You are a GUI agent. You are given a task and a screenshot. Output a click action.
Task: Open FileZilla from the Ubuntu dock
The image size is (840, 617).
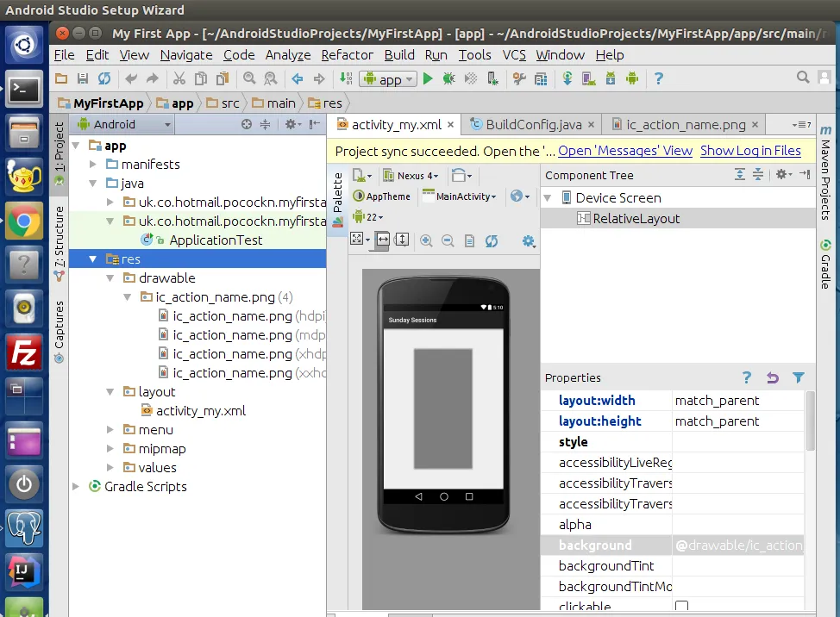[x=24, y=352]
